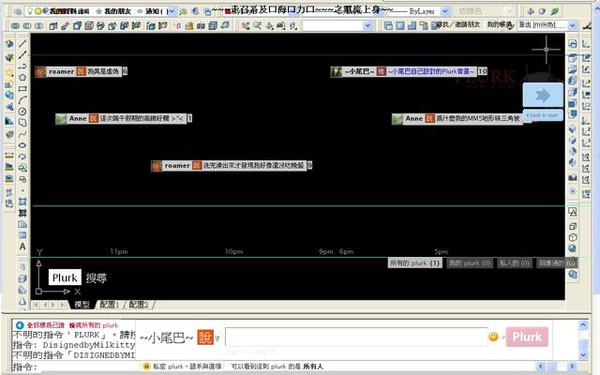This screenshot has height=375, width=600.
Task: Select the 配置2 layout tab
Action: click(139, 305)
